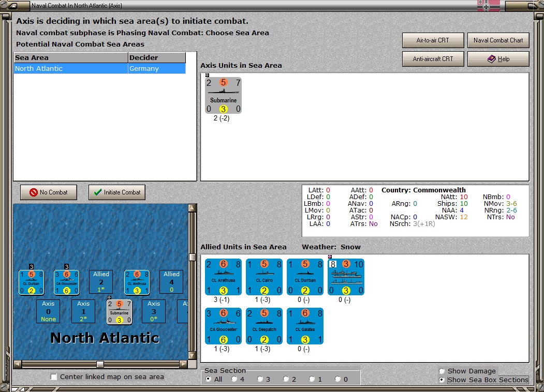The width and height of the screenshot is (544, 392).
Task: Select North Atlantic row in sea area list
Action: [99, 68]
